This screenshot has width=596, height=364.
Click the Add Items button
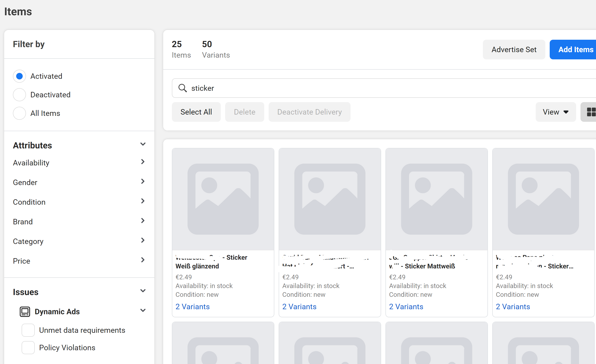tap(575, 50)
